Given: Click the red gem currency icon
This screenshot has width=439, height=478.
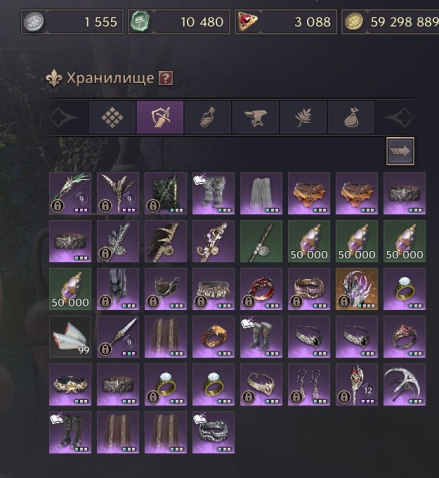Looking at the screenshot, I should pyautogui.click(x=248, y=22).
